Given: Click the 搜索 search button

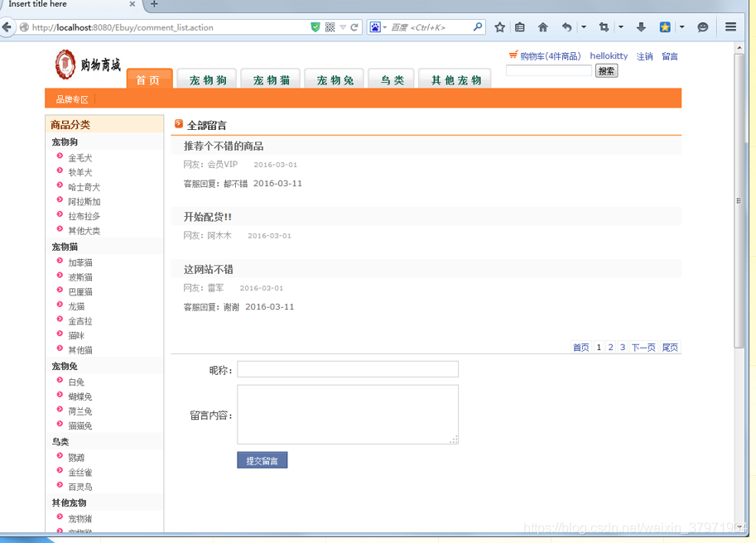Looking at the screenshot, I should (x=606, y=71).
